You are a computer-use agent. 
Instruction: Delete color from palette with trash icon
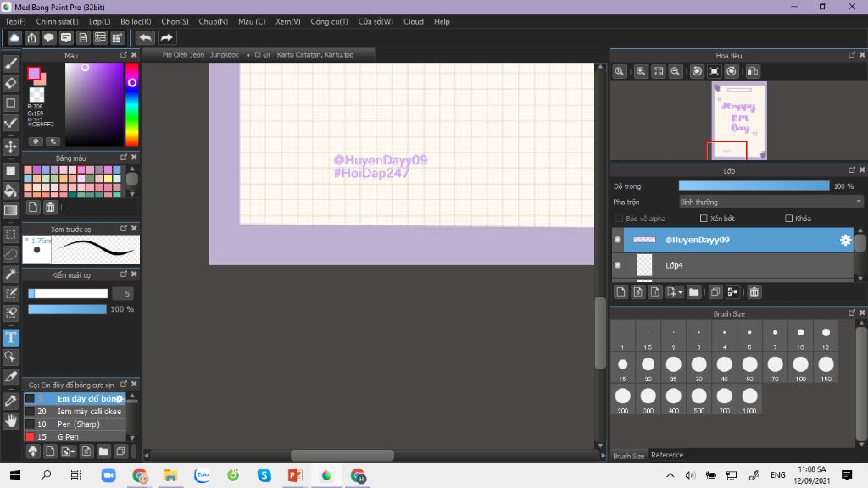pos(50,208)
